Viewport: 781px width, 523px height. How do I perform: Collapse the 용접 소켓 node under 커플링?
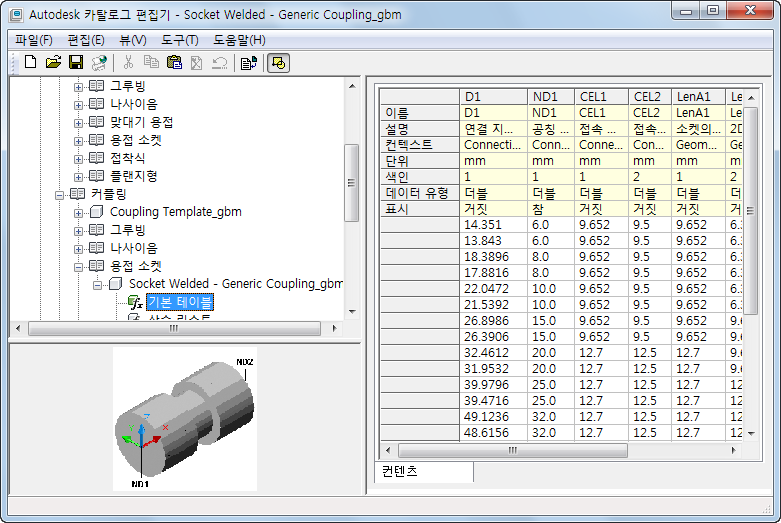78,267
